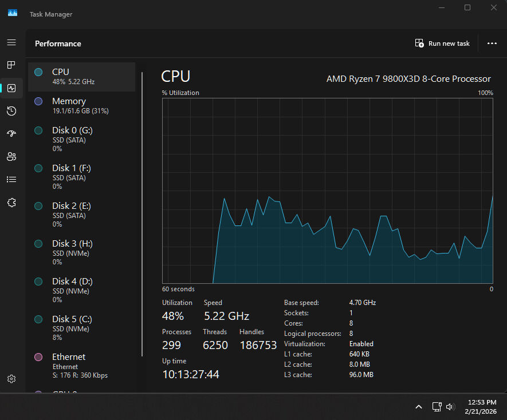Open the Services page
Image resolution: width=507 pixels, height=420 pixels.
pyautogui.click(x=11, y=202)
